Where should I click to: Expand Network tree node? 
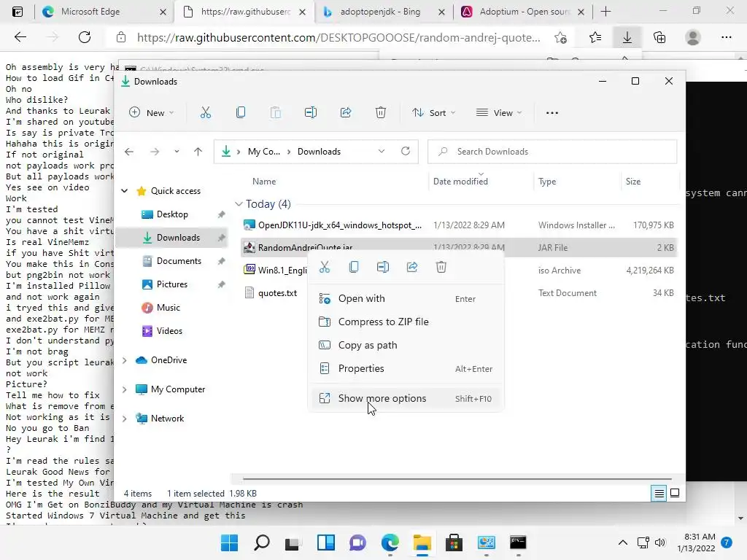click(x=124, y=419)
